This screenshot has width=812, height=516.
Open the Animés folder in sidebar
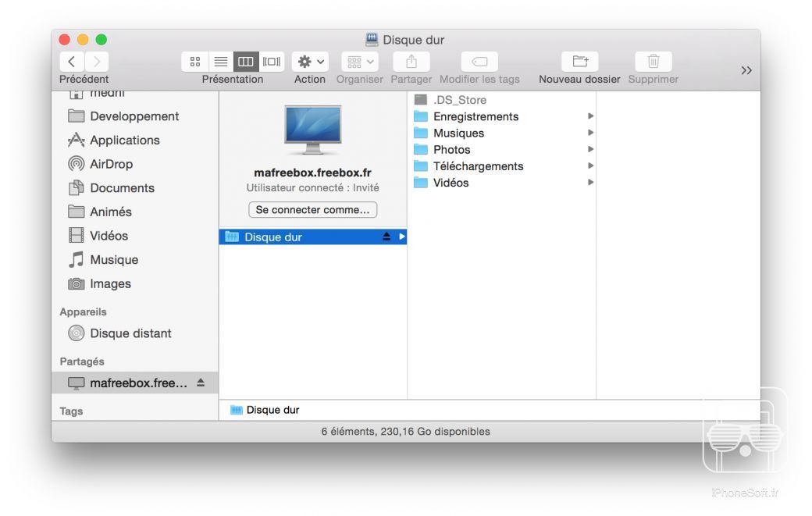coord(134,212)
